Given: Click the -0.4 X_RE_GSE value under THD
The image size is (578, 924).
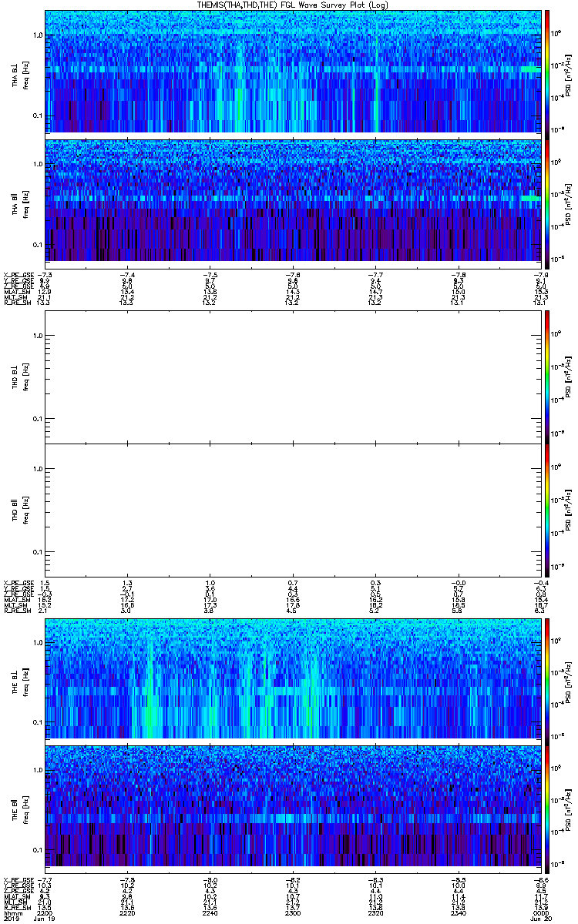Looking at the screenshot, I should [x=540, y=584].
